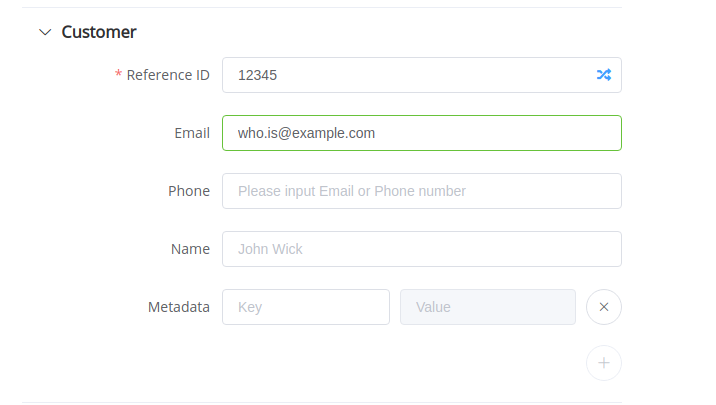Click the Metadata Key input

[305, 307]
